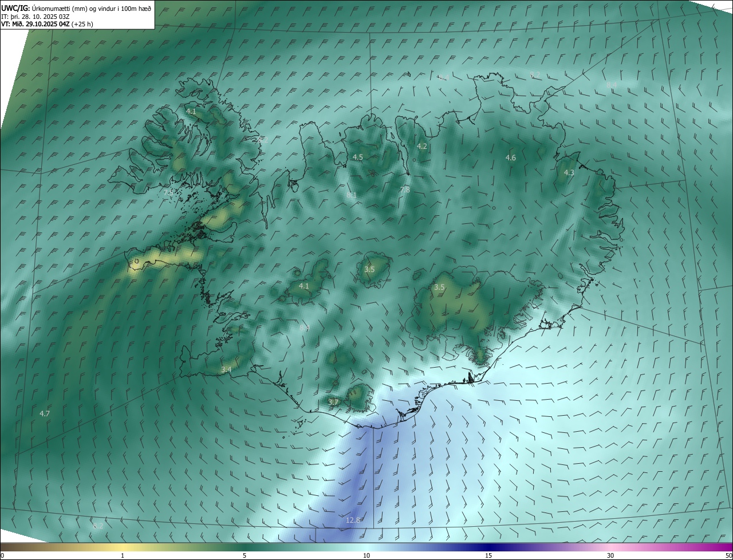Click the 4.6 value in northeast Iceland
733x560 pixels.
point(511,157)
